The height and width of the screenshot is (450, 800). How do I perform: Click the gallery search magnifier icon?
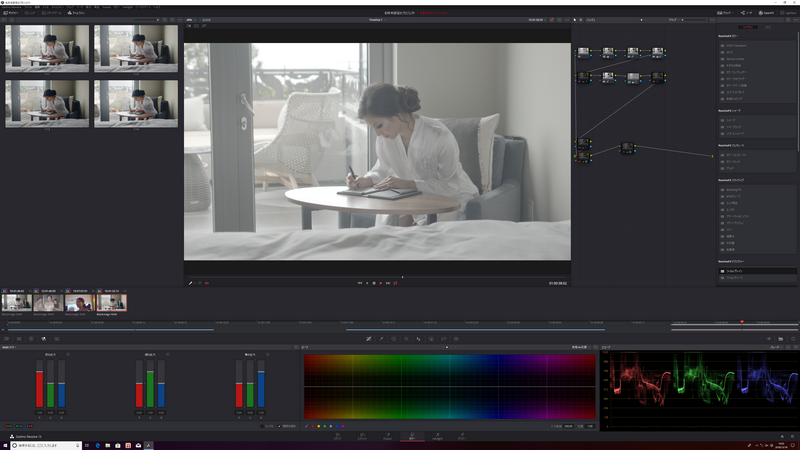pos(164,20)
